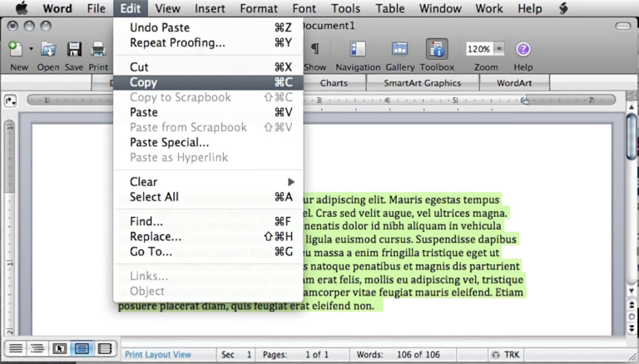Open the Gallery icon
This screenshot has width=639, height=364.
(x=399, y=49)
